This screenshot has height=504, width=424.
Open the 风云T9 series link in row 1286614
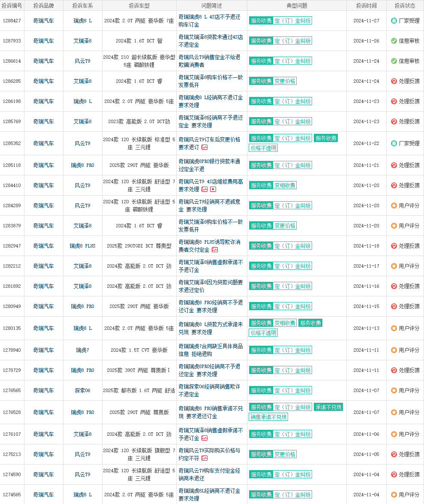coord(83,61)
